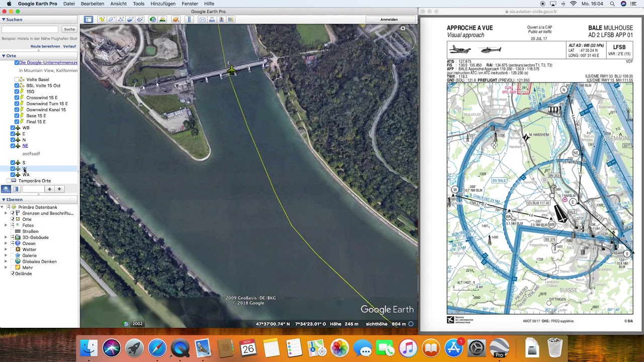
Task: Open Spotlight search in the menu bar
Action: point(612,4)
